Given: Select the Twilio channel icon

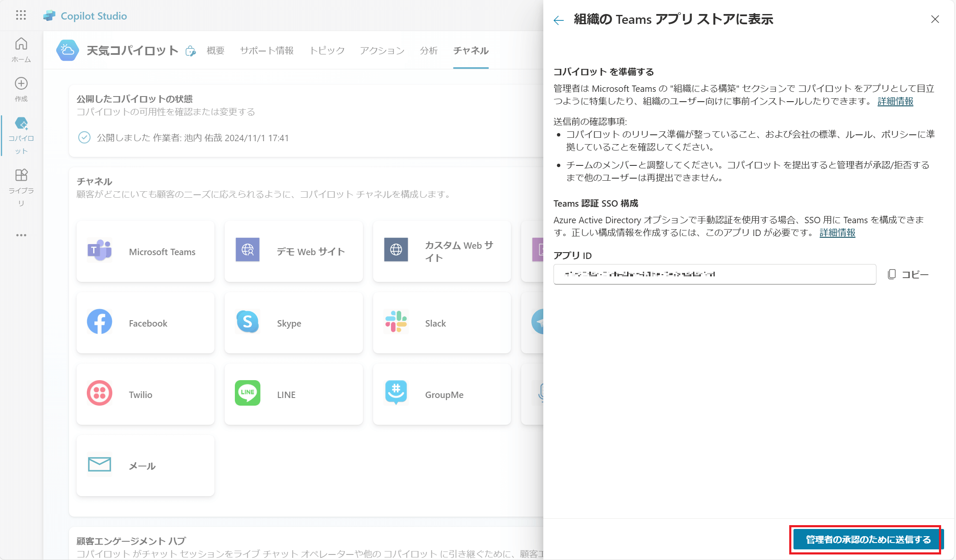Looking at the screenshot, I should click(x=100, y=393).
